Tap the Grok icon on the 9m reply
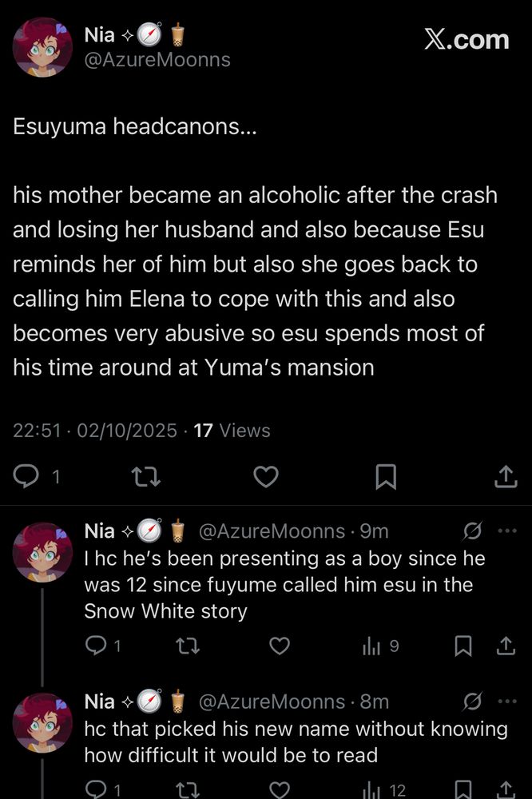The image size is (532, 799). 473,531
